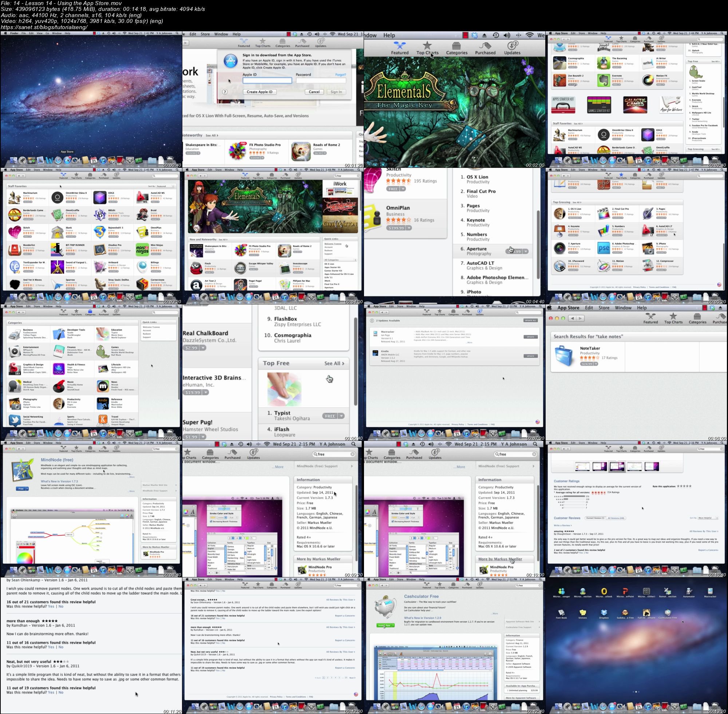Click forward arrow in the 00:08:00 frame

[x=580, y=318]
